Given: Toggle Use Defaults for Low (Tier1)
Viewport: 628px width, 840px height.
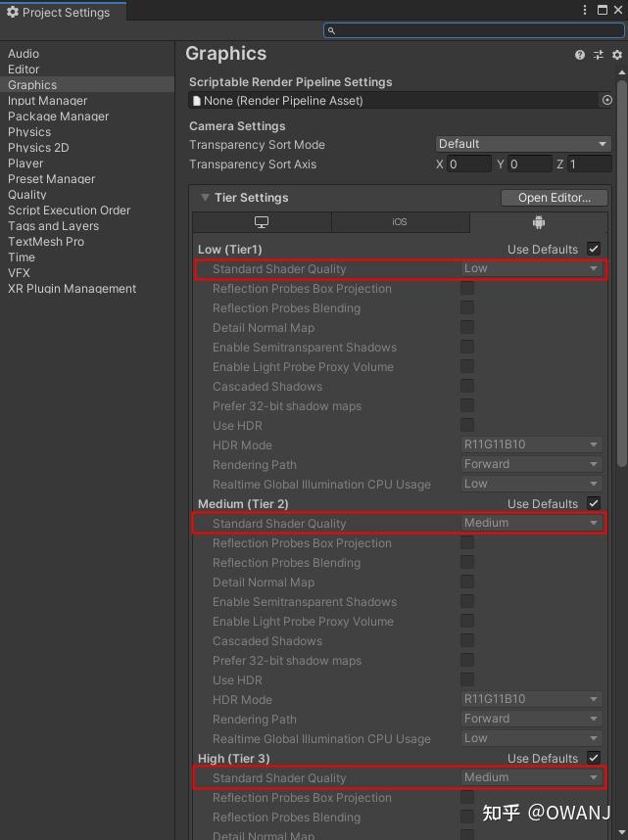Looking at the screenshot, I should [x=594, y=249].
